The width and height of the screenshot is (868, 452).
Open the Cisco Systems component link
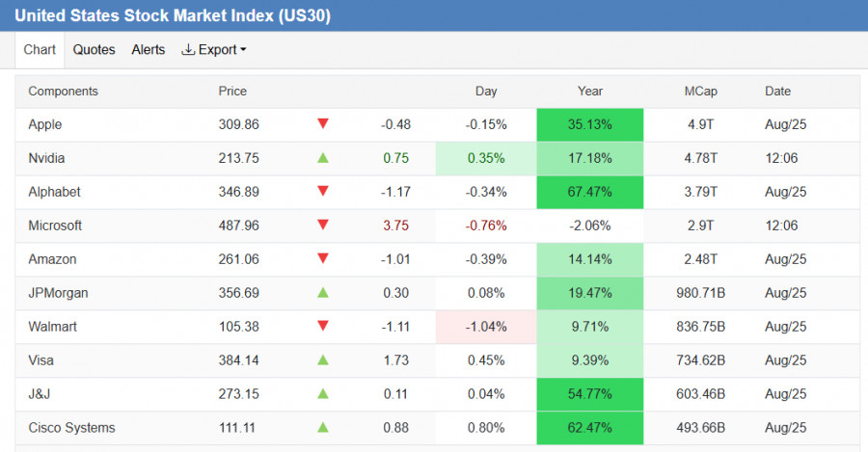72,428
